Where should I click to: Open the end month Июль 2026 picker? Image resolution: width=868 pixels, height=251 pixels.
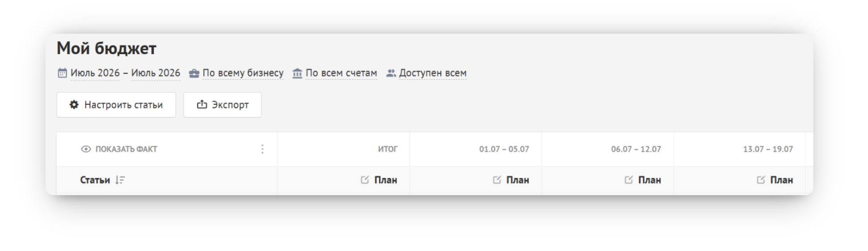click(156, 73)
